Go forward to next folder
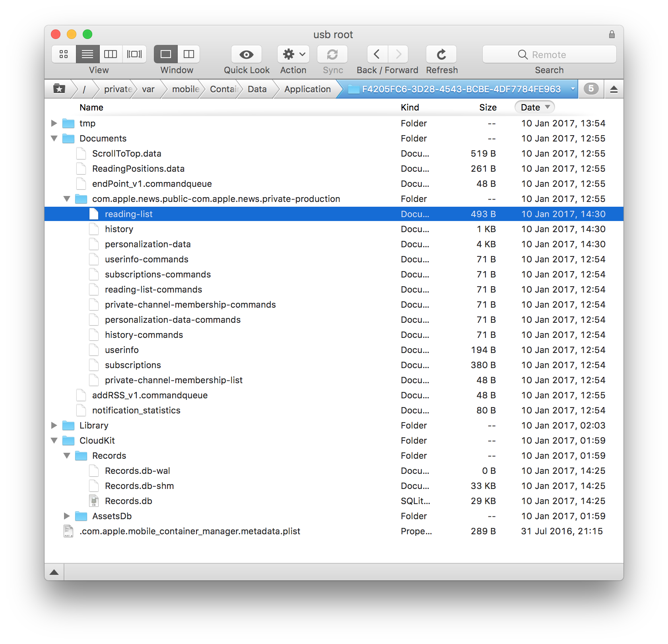 click(x=398, y=54)
